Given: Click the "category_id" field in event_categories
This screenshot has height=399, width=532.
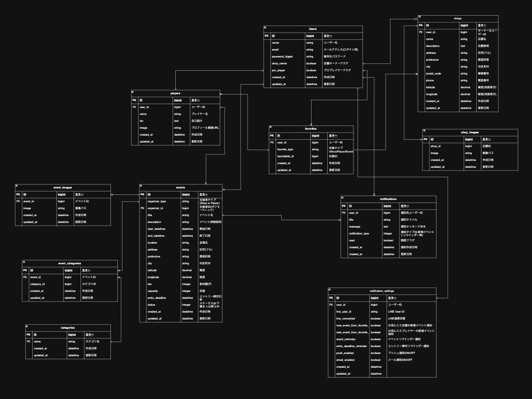Looking at the screenshot, I should point(37,284).
